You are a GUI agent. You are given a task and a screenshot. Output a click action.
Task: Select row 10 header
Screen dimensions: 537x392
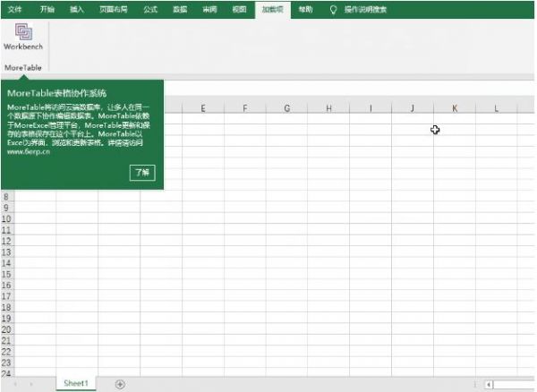[x=6, y=219]
